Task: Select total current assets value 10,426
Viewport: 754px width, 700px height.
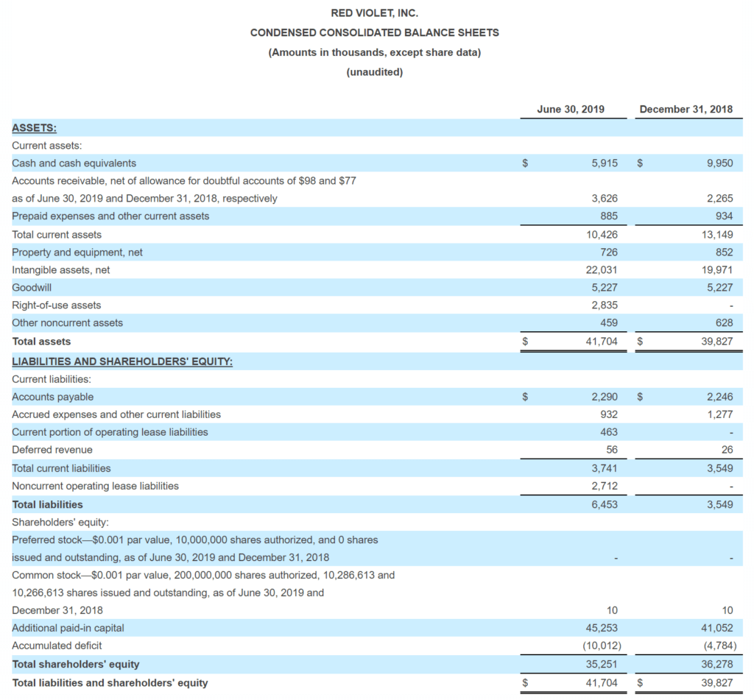Action: pos(602,235)
